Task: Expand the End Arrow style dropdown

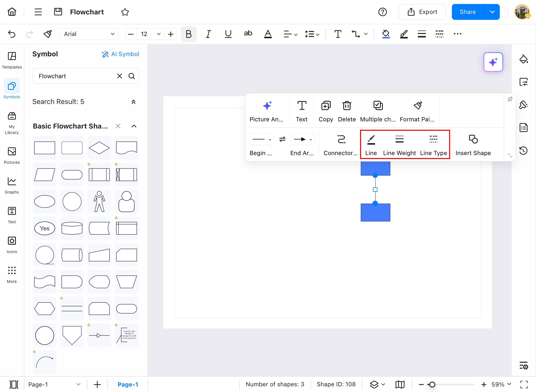Action: pyautogui.click(x=310, y=140)
